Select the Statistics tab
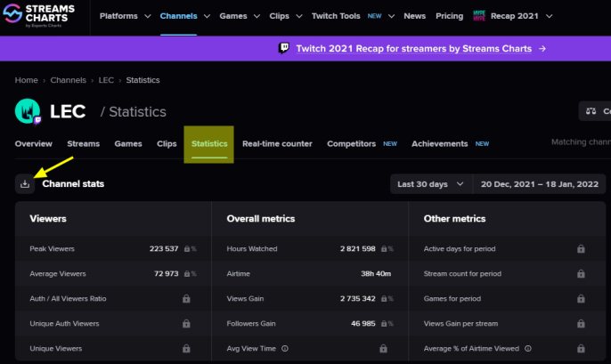The width and height of the screenshot is (611, 364). pyautogui.click(x=209, y=144)
